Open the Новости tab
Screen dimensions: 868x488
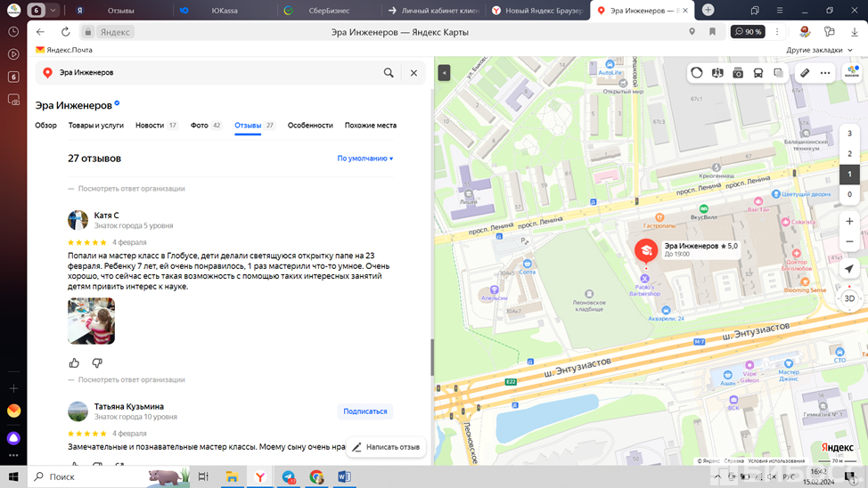(x=157, y=126)
